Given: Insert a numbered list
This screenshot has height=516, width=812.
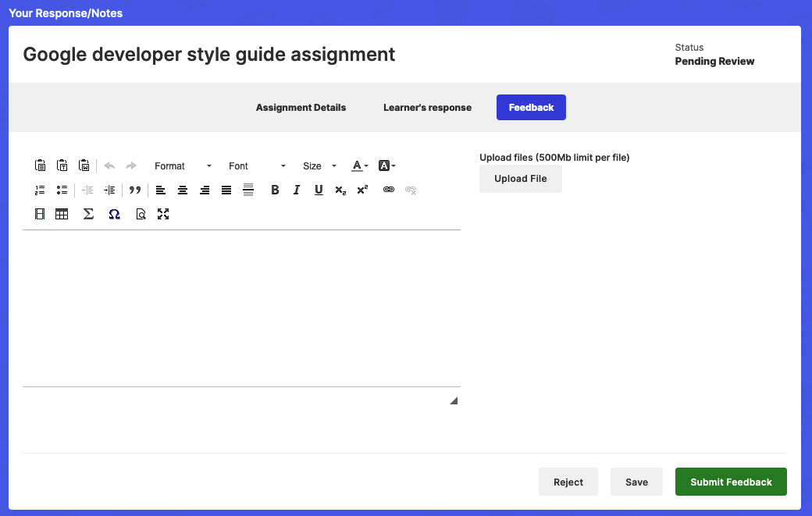Looking at the screenshot, I should (x=40, y=190).
